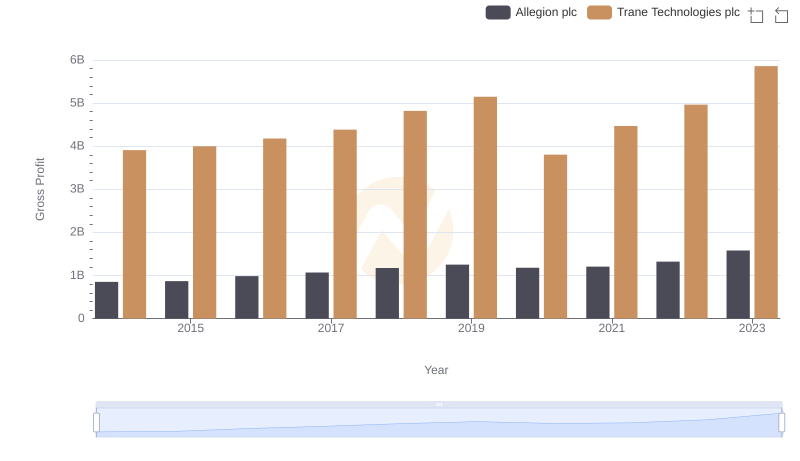The height and width of the screenshot is (461, 800).
Task: Click the Gross Profit axis title
Action: click(x=41, y=189)
